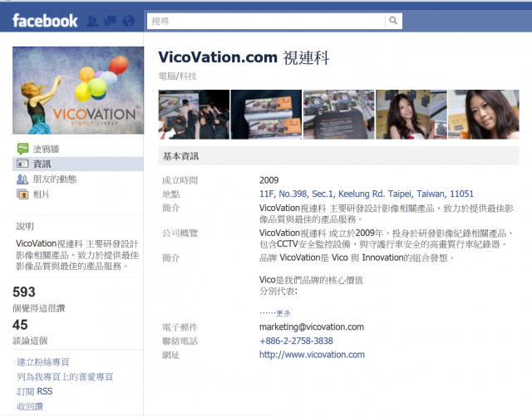Open the crowd event photo thumbnail

point(194,115)
